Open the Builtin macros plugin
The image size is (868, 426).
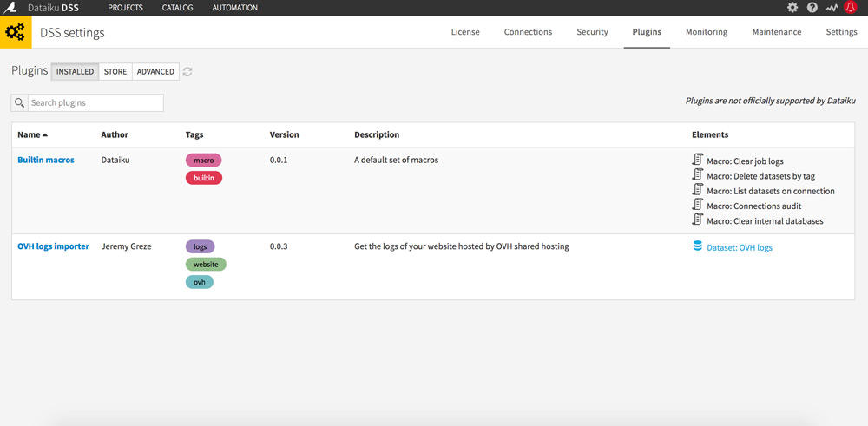click(x=46, y=160)
